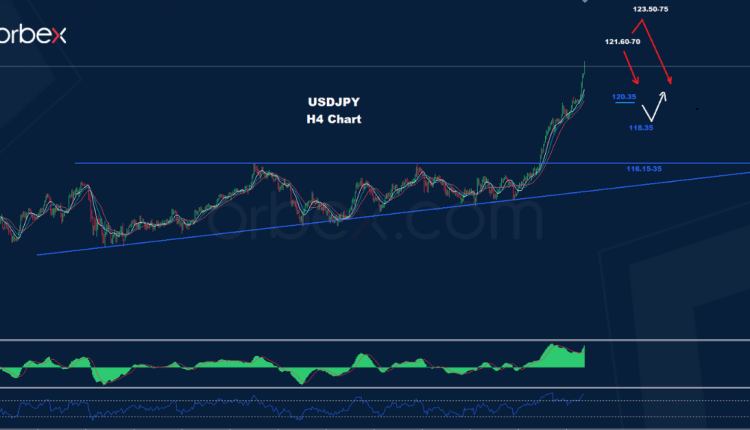Click the 123.50-75 price target label
This screenshot has height=430, width=750.
coord(651,9)
